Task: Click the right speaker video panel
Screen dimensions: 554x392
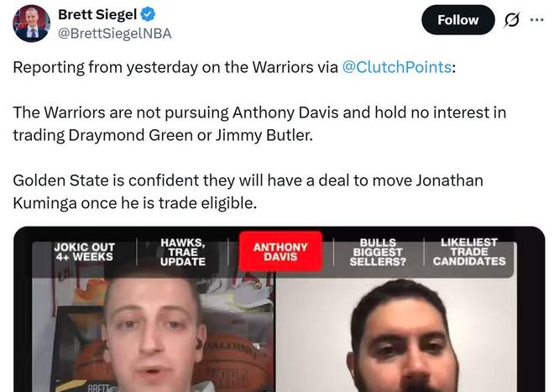Action: (x=395, y=334)
